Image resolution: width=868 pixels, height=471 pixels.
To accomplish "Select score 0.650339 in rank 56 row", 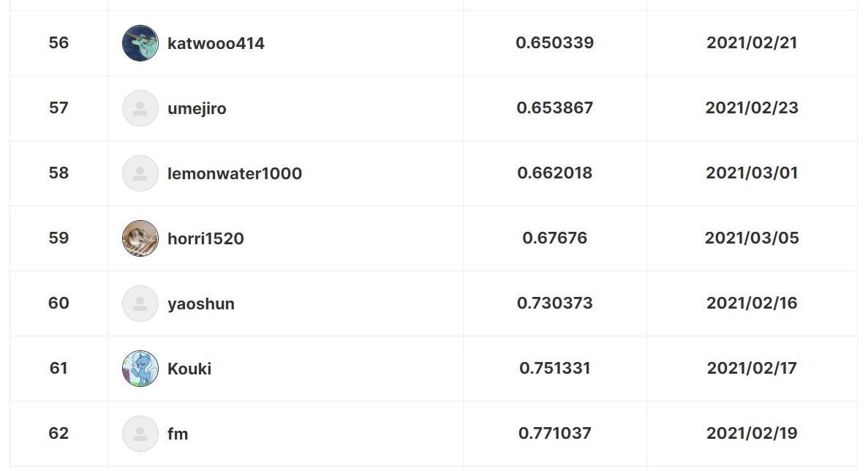I will point(554,43).
